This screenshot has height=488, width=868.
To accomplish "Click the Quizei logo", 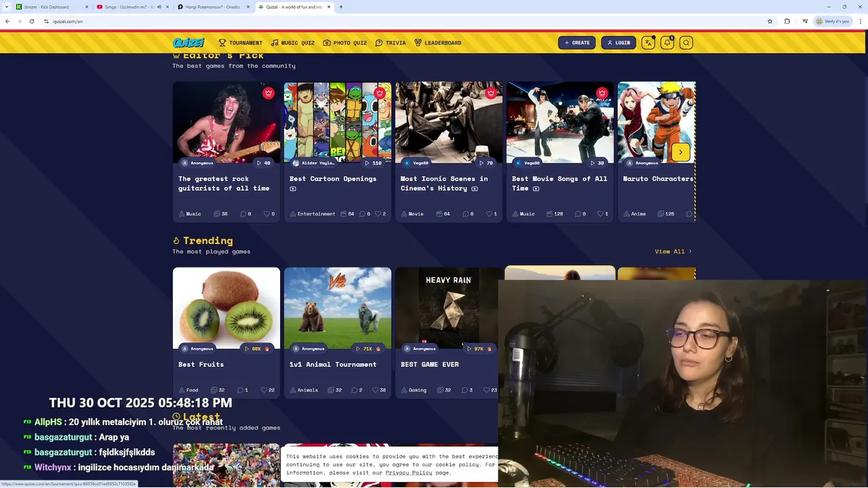I will [x=189, y=43].
